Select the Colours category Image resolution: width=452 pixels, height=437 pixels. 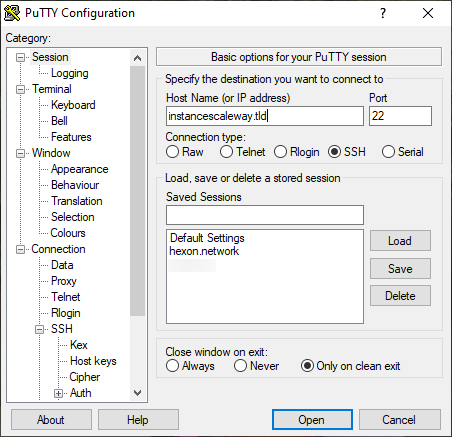(x=68, y=233)
